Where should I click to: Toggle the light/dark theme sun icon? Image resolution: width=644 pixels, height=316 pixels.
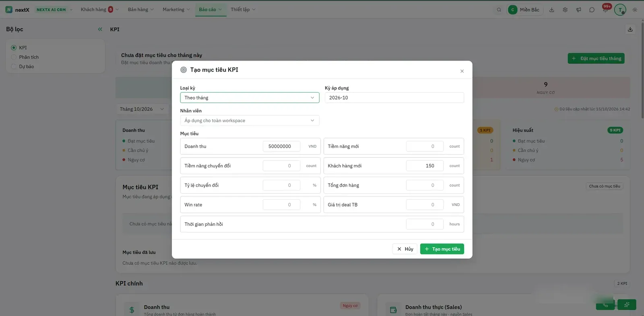click(x=635, y=10)
